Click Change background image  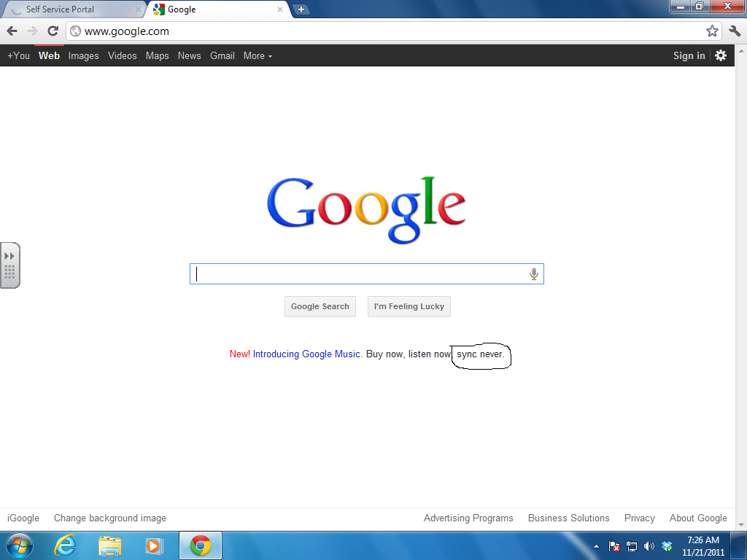point(110,518)
